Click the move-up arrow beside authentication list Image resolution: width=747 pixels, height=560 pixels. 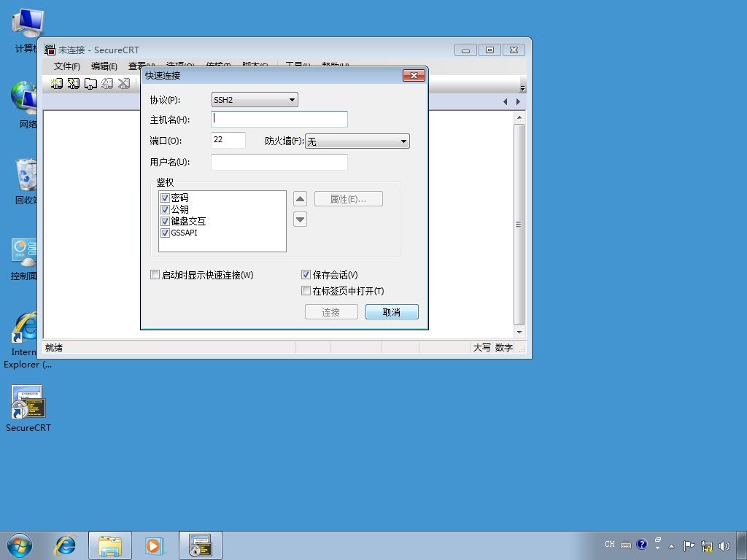click(x=300, y=199)
